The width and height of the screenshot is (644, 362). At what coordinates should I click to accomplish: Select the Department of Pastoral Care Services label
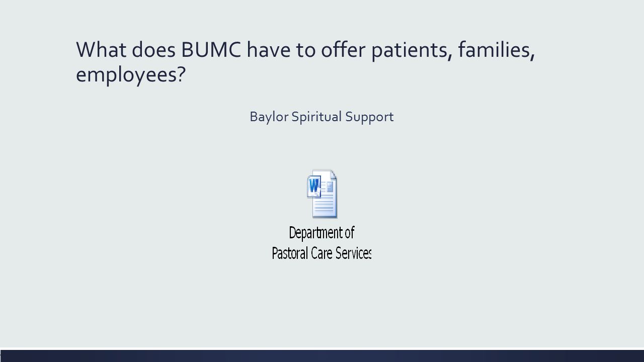point(321,243)
